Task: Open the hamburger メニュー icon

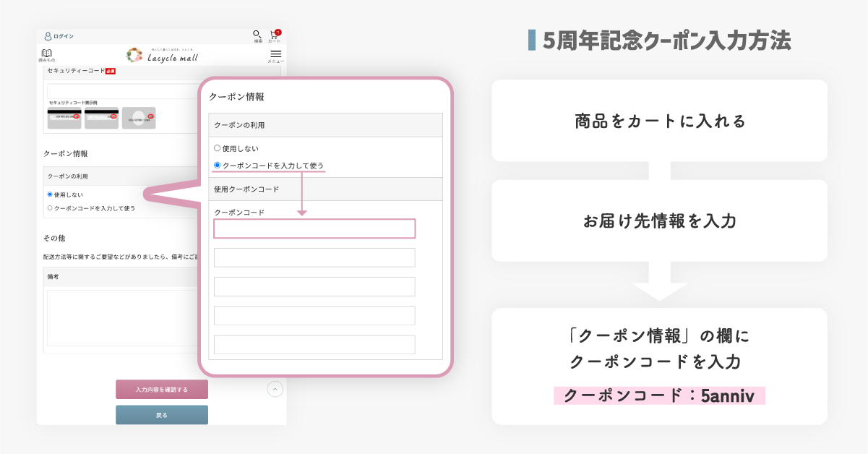Action: pyautogui.click(x=275, y=55)
